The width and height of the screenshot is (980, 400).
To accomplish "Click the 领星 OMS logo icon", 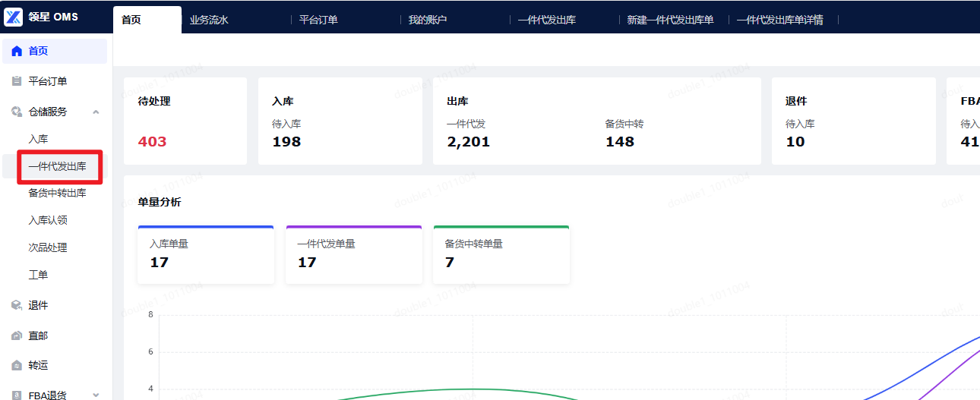I will click(x=14, y=17).
